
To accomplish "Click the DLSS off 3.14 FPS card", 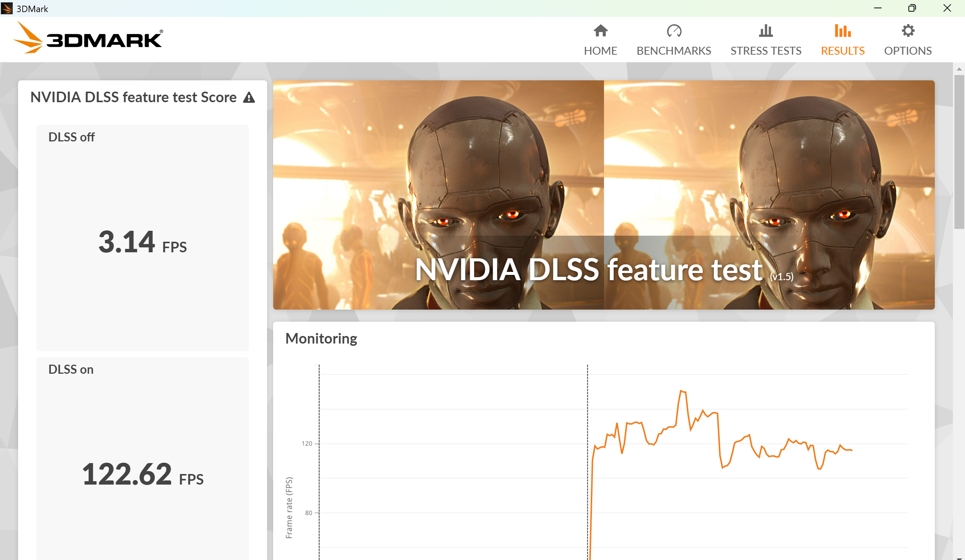I will [x=142, y=237].
